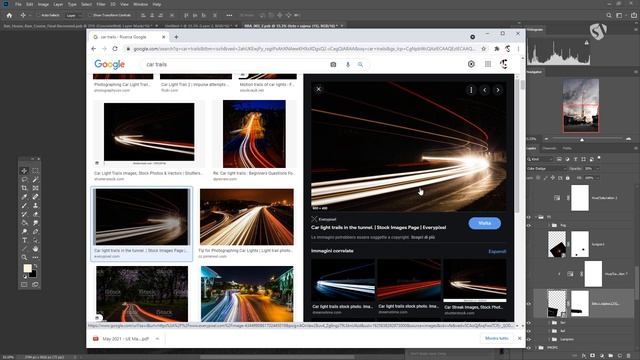This screenshot has width=640, height=360.
Task: Select the Eyedropper tool
Action: pyautogui.click(x=24, y=197)
